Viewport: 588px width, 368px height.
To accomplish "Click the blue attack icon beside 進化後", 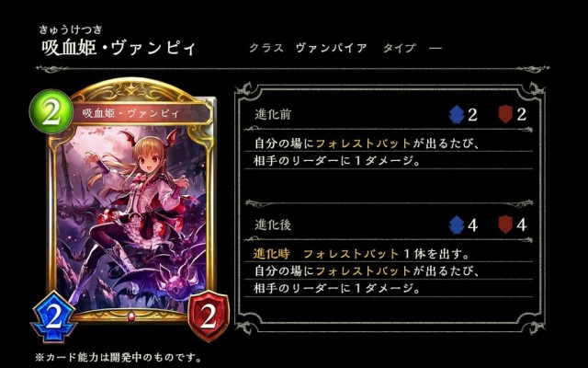I will 457,224.
